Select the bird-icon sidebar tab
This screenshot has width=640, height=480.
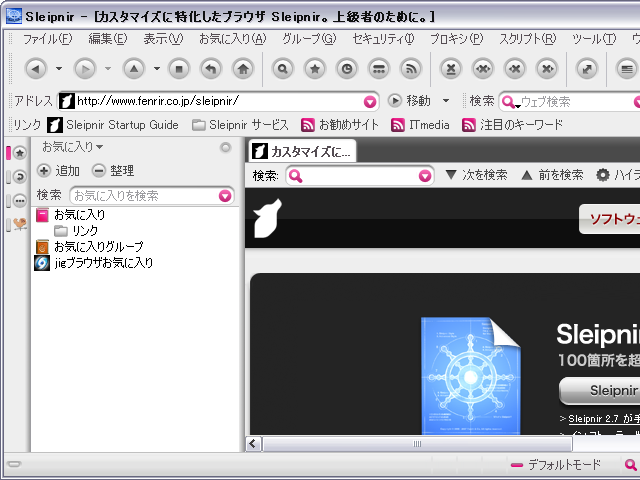click(x=19, y=224)
